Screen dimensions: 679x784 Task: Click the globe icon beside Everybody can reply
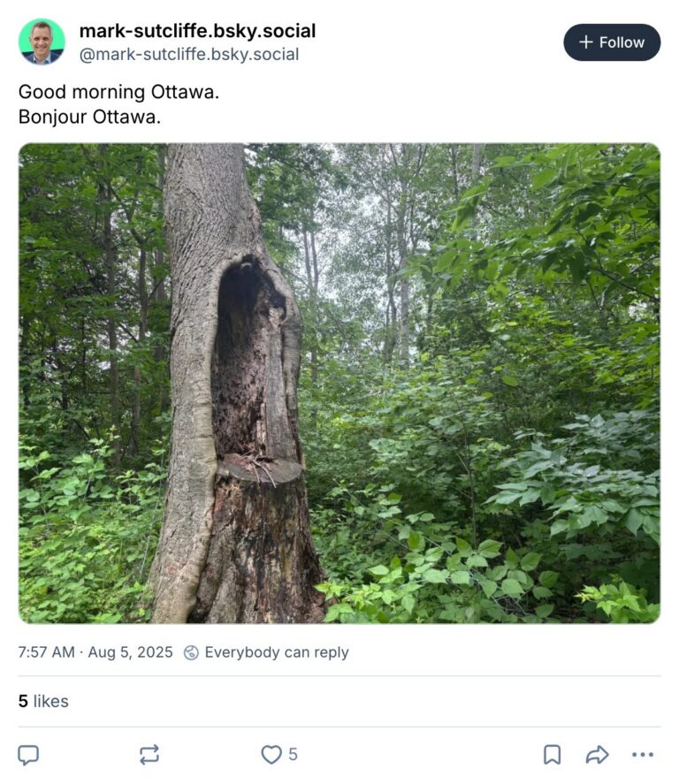tap(191, 652)
